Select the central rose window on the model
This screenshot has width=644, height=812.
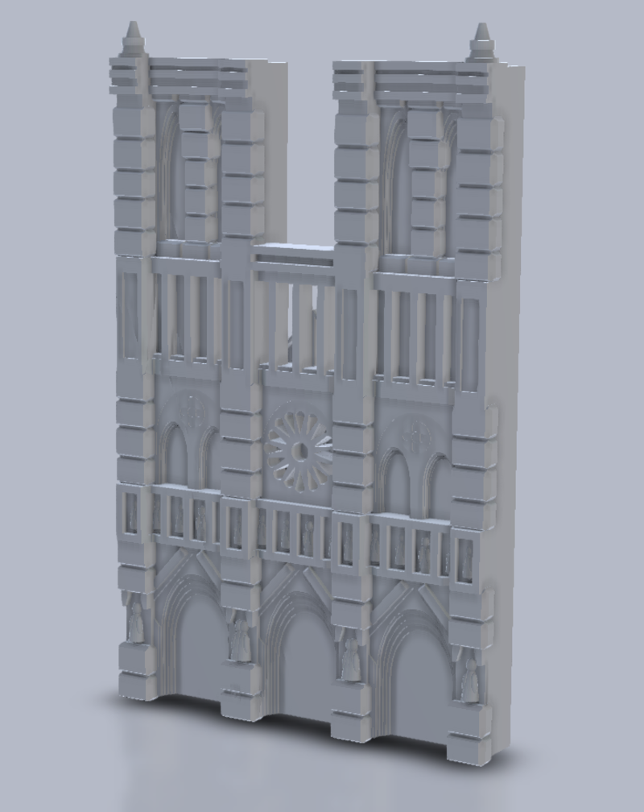[298, 451]
